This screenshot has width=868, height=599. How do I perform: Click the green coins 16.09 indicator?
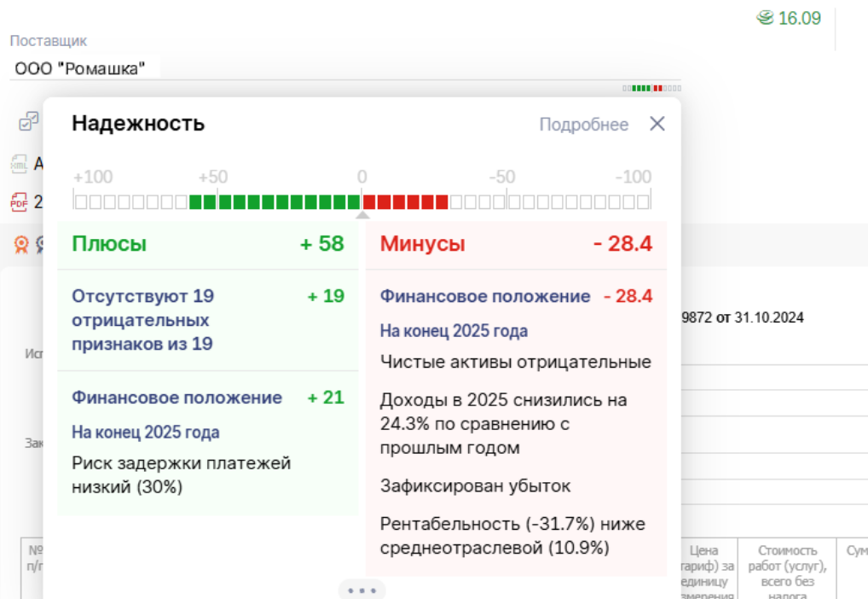pos(789,18)
